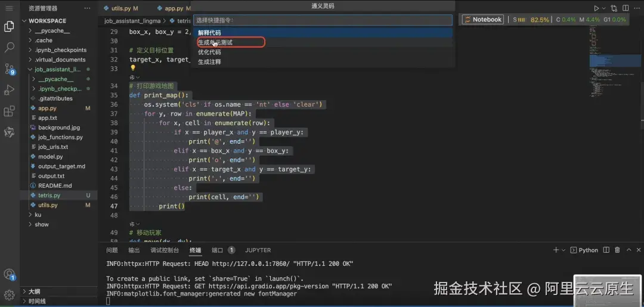
Task: Open the explorer header more-actions ellipsis
Action: 87,8
